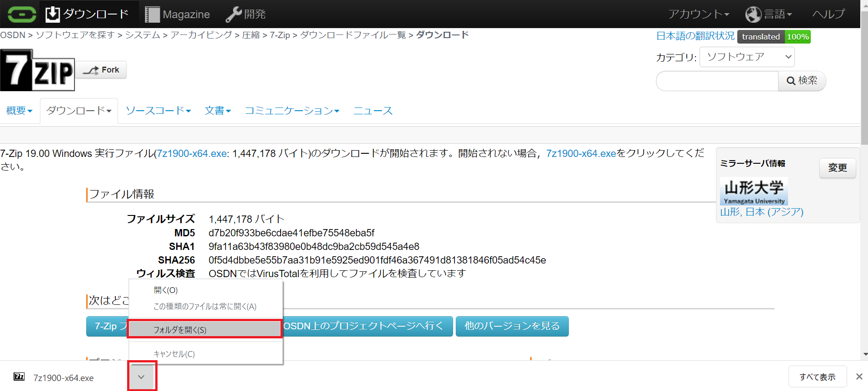Click the システム breadcrumb

tap(143, 35)
